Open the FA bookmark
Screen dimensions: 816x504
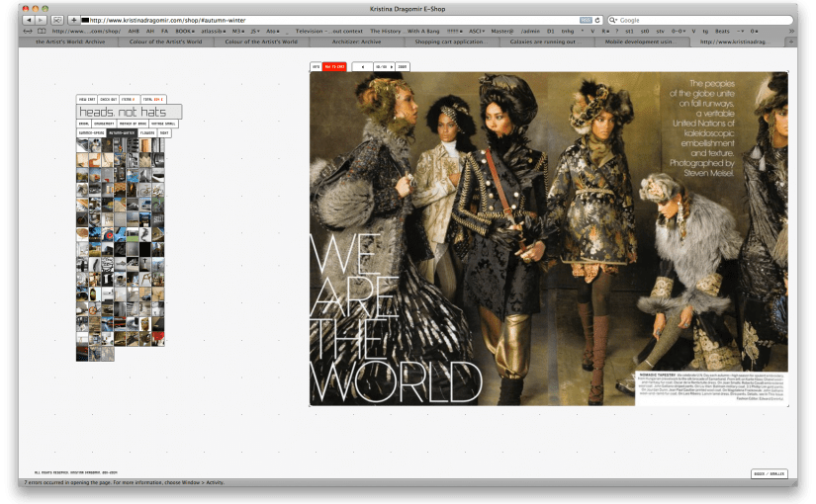164,32
